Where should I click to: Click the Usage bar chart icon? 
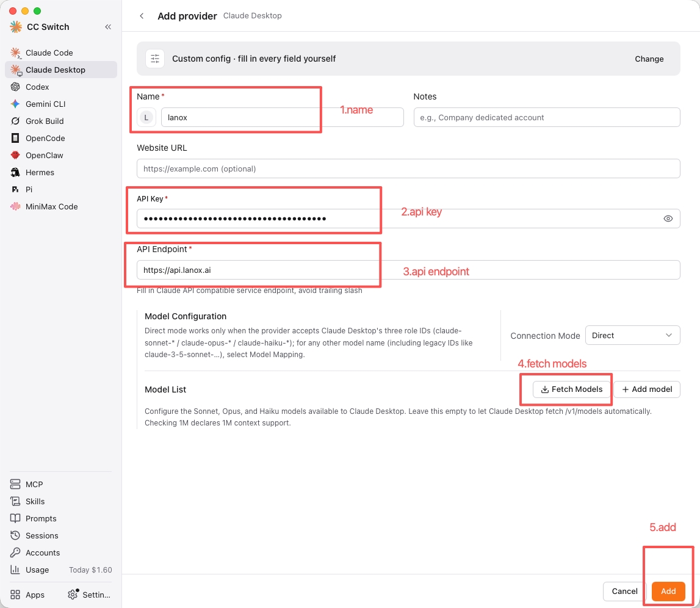pos(15,570)
